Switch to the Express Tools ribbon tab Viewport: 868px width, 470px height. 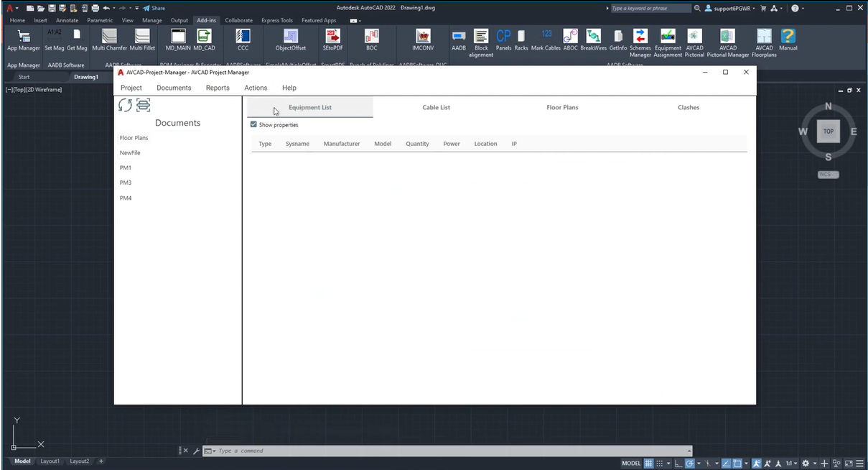pos(278,20)
